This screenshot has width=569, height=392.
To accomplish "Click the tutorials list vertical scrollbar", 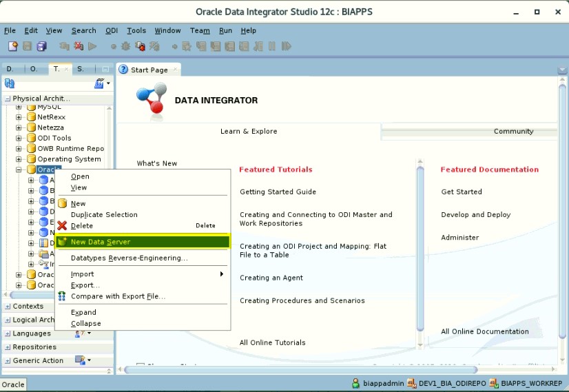I will 420,249.
